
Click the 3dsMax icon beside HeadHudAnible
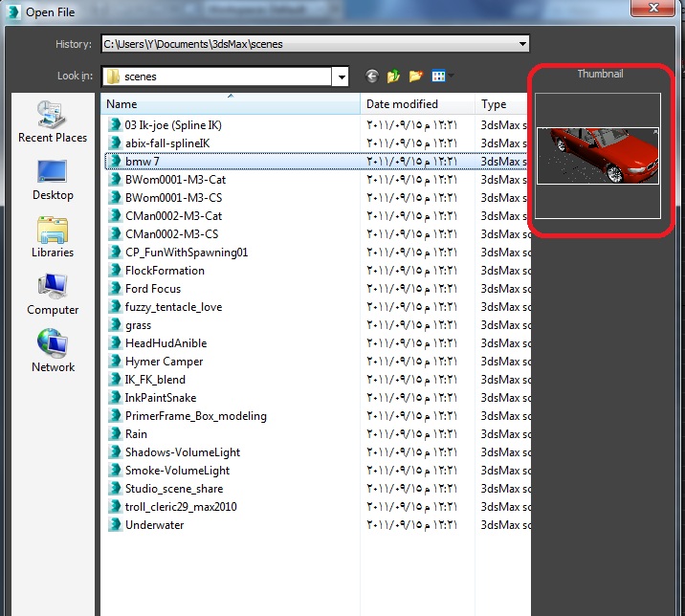[x=115, y=343]
